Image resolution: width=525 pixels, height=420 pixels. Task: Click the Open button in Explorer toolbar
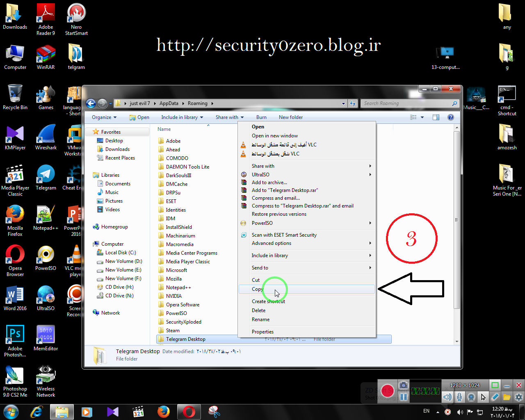point(139,117)
